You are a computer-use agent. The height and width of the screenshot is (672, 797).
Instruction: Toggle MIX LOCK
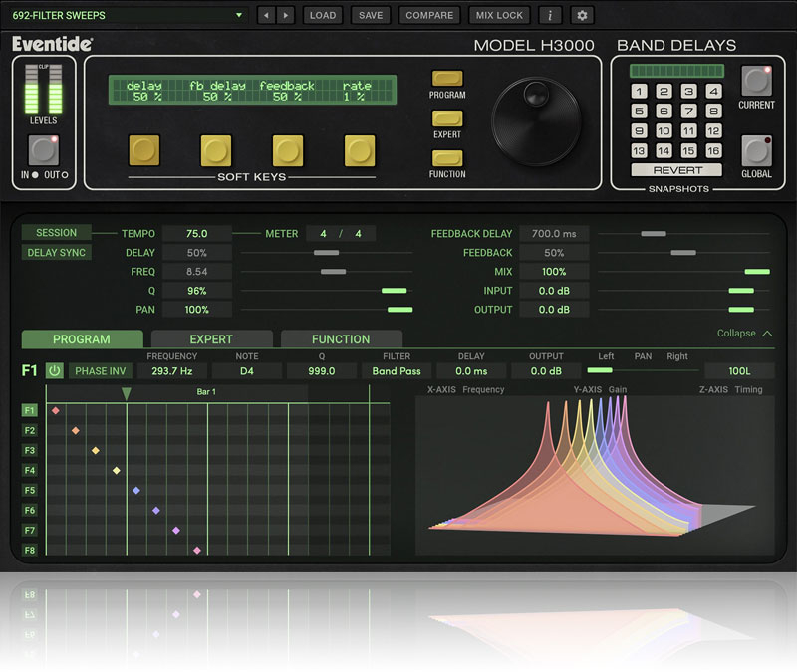pyautogui.click(x=499, y=15)
